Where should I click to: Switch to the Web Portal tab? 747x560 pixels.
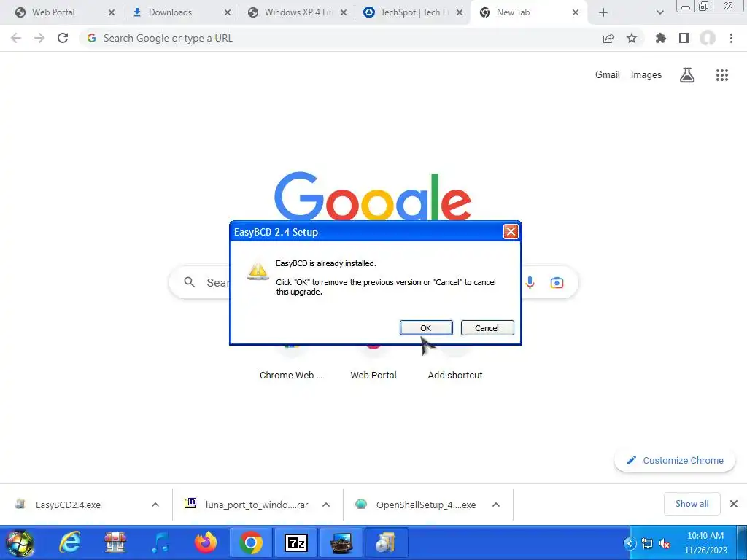tap(53, 12)
